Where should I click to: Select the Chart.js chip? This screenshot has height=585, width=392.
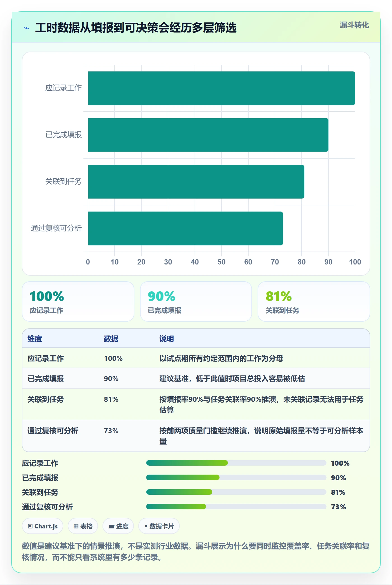(x=43, y=526)
